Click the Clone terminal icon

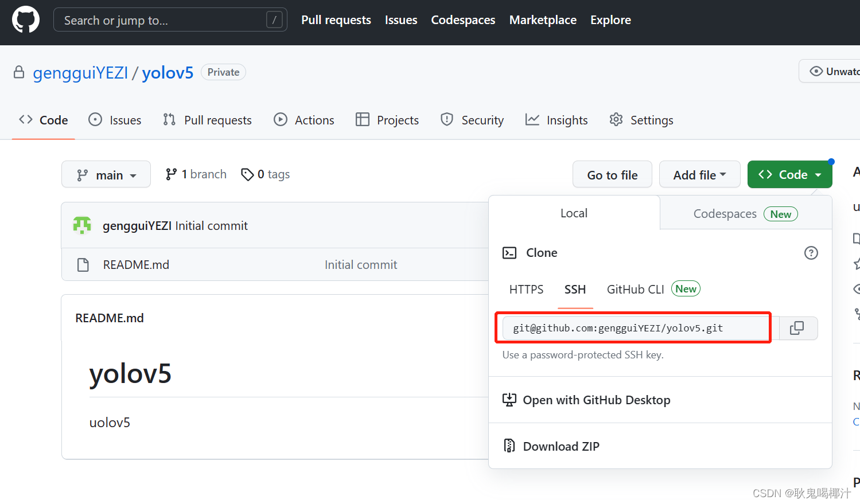pyautogui.click(x=509, y=253)
